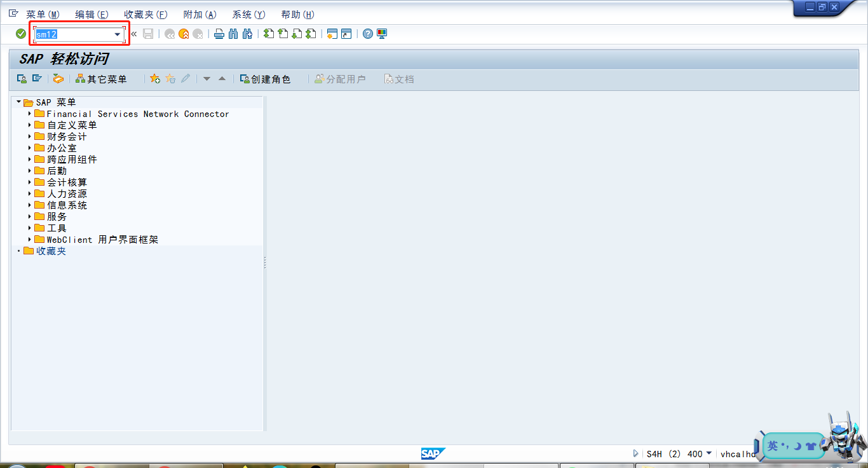Click the Find Next binoculars icon

(248, 34)
